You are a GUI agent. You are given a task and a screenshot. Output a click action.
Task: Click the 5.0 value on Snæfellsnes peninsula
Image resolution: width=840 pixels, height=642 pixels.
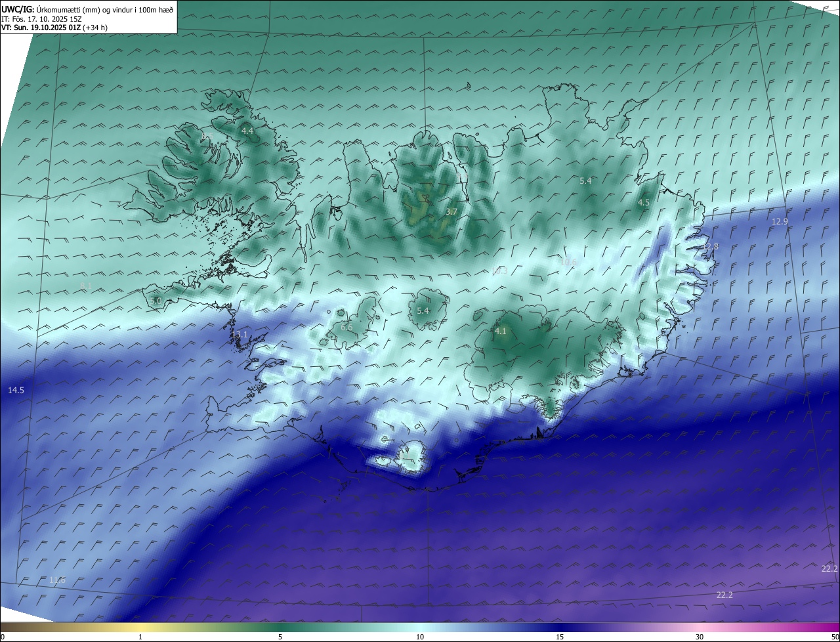(x=156, y=301)
